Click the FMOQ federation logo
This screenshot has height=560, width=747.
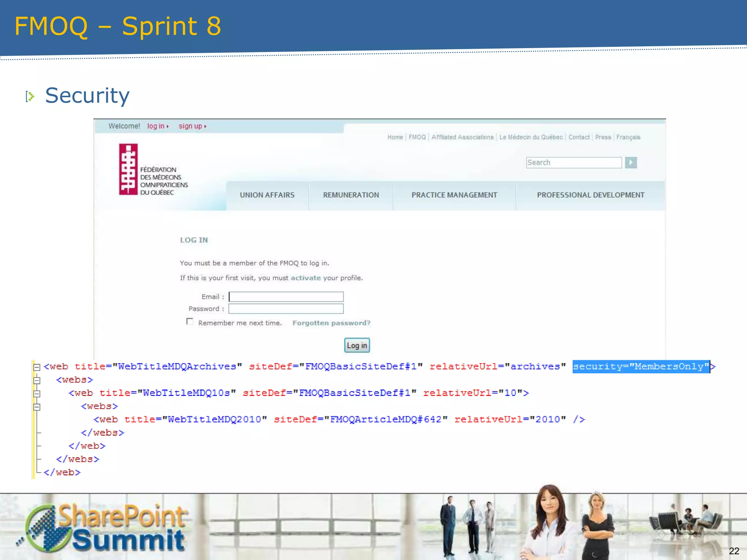154,170
